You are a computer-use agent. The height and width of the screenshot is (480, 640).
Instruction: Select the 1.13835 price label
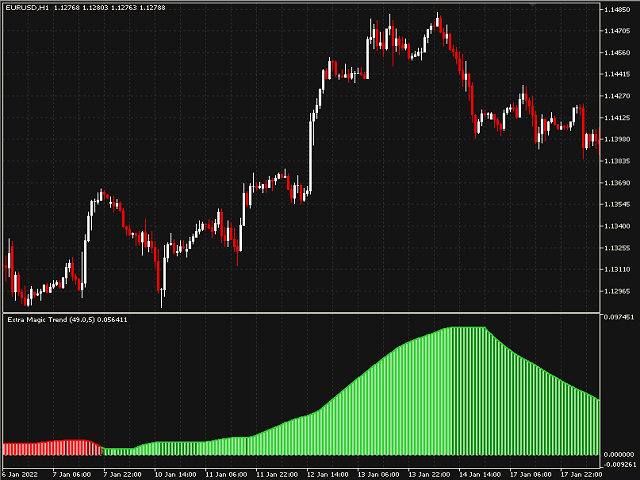(x=618, y=161)
